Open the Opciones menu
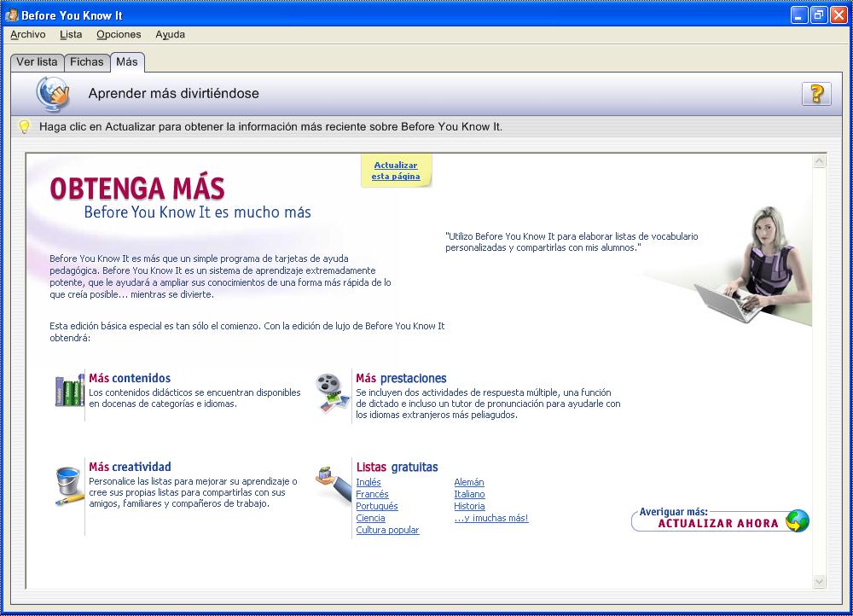853x616 pixels. pos(119,34)
